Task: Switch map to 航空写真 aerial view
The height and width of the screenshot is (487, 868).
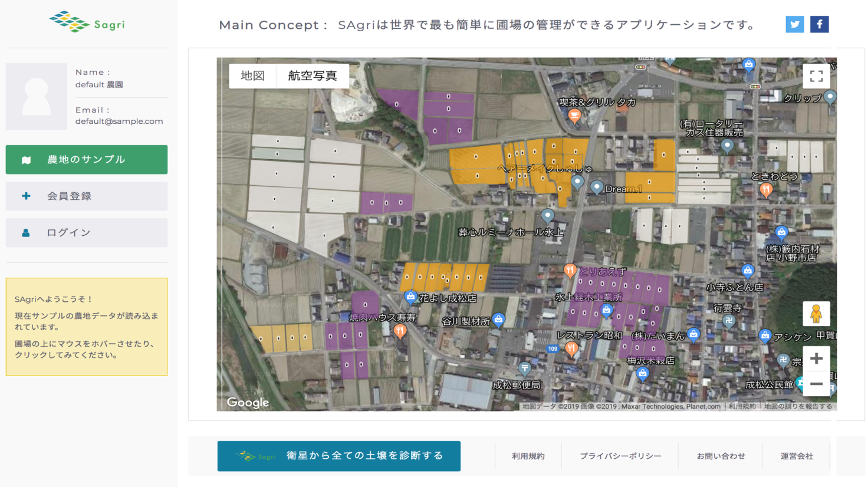Action: point(313,76)
